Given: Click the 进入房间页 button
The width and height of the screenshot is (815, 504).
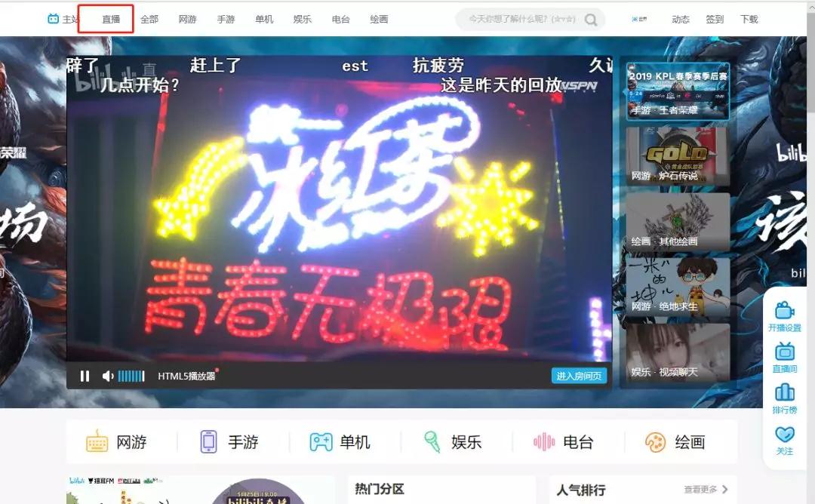Looking at the screenshot, I should click(x=579, y=376).
